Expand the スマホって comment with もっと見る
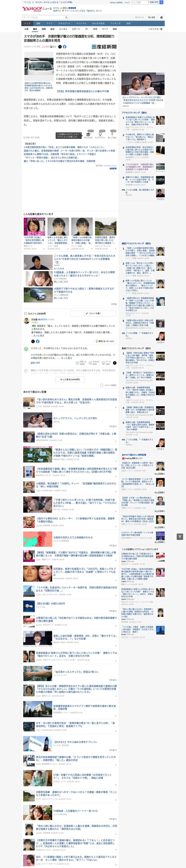Screen dimensions: 186x868 tap(66, 358)
